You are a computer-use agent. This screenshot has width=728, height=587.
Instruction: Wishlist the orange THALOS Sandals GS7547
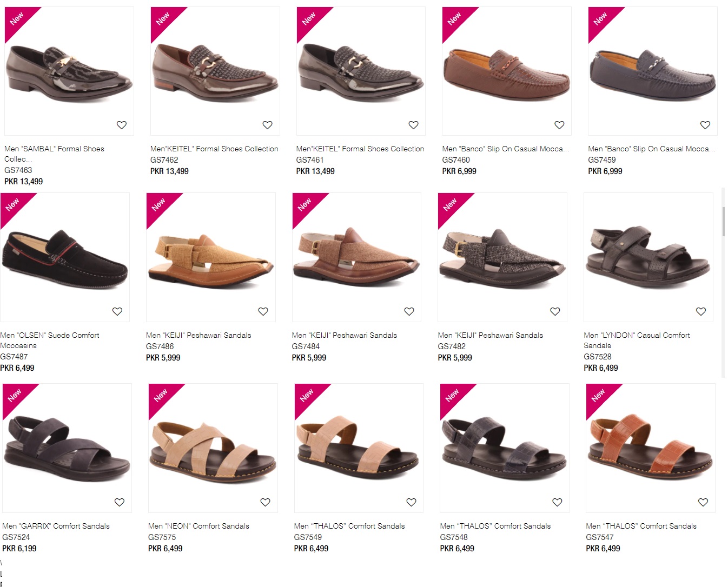704,502
